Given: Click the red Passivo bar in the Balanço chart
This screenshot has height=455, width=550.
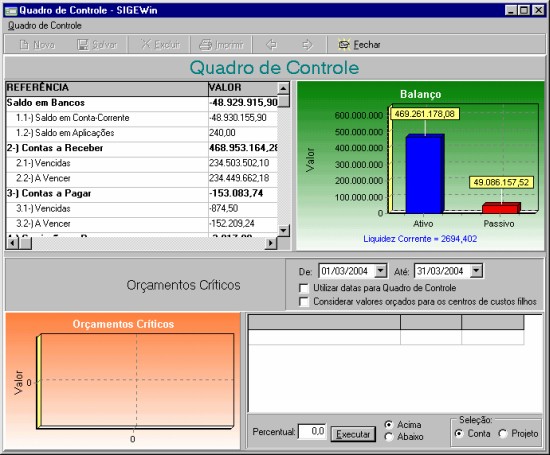Looking at the screenshot, I should 501,208.
